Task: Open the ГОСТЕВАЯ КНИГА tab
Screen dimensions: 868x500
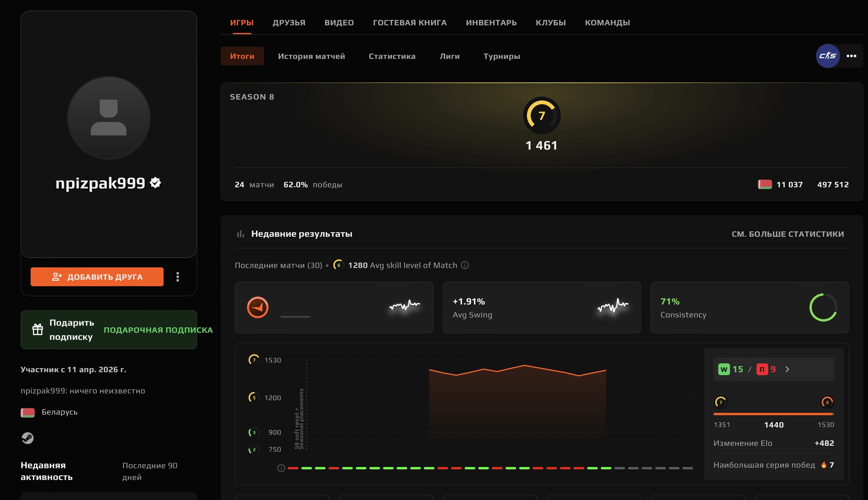Action: [410, 23]
